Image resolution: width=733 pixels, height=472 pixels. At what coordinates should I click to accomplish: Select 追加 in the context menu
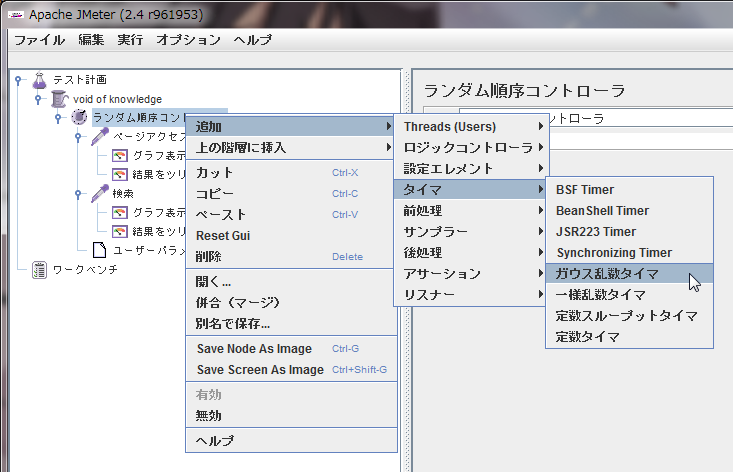tap(290, 127)
